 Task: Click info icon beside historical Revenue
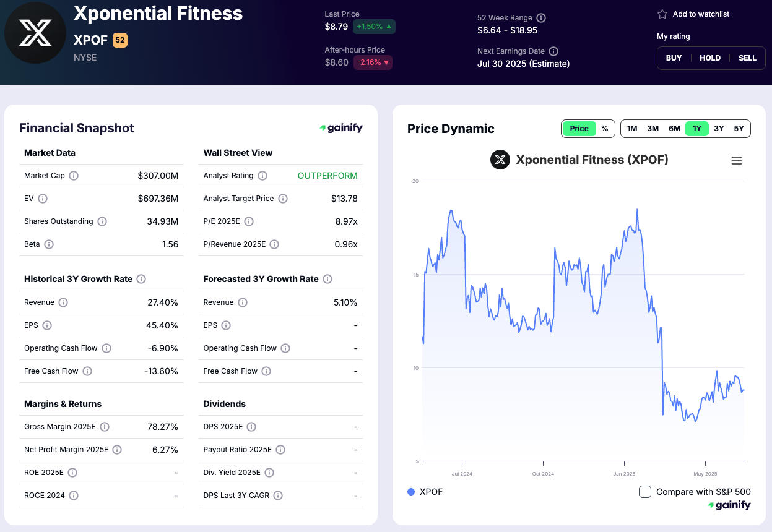tap(63, 302)
